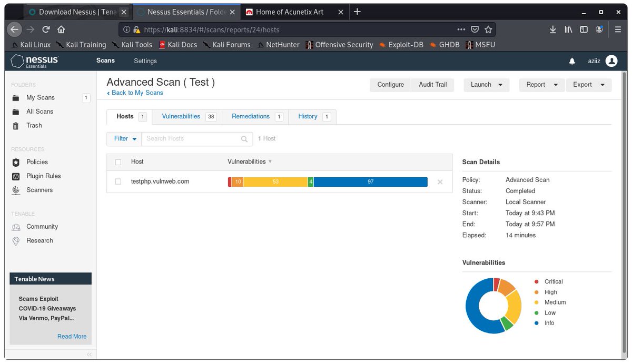Image resolution: width=632 pixels, height=364 pixels.
Task: Open the page actions three-dots icon
Action: pyautogui.click(x=461, y=29)
